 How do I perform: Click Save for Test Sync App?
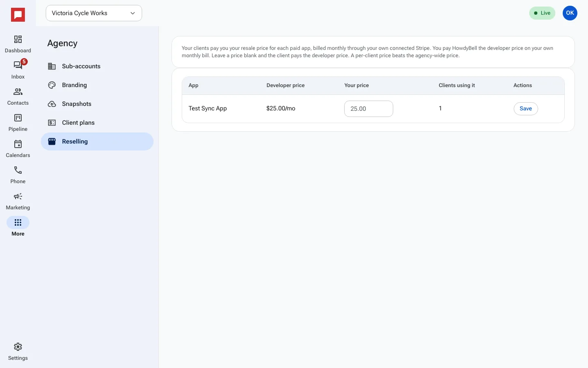[x=526, y=109]
